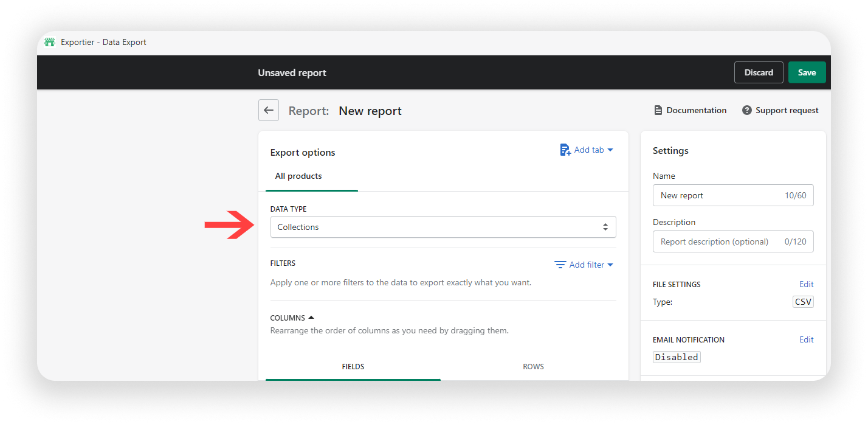
Task: Edit the Email Notification settings
Action: [806, 339]
